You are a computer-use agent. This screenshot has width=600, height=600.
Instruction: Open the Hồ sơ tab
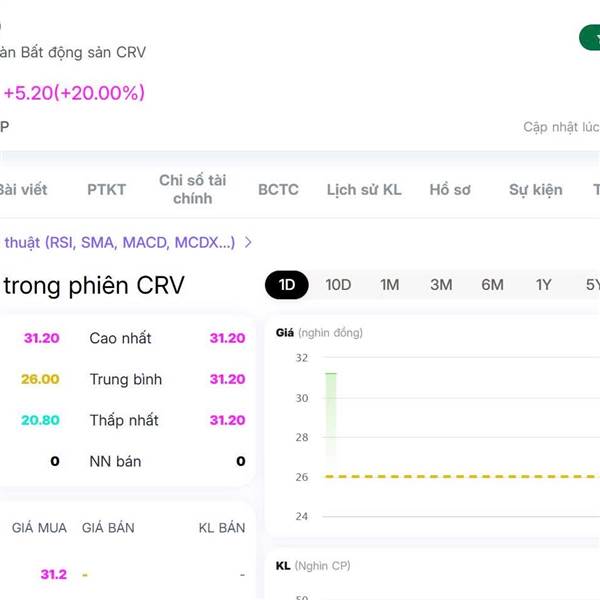pyautogui.click(x=450, y=189)
